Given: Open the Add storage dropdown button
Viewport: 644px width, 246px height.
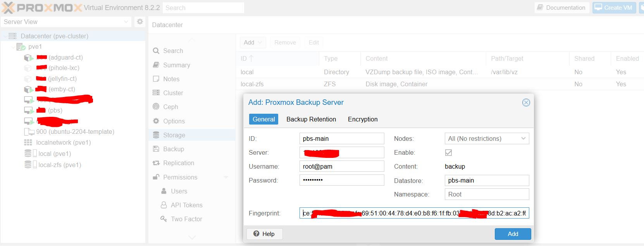Looking at the screenshot, I should coord(253,43).
